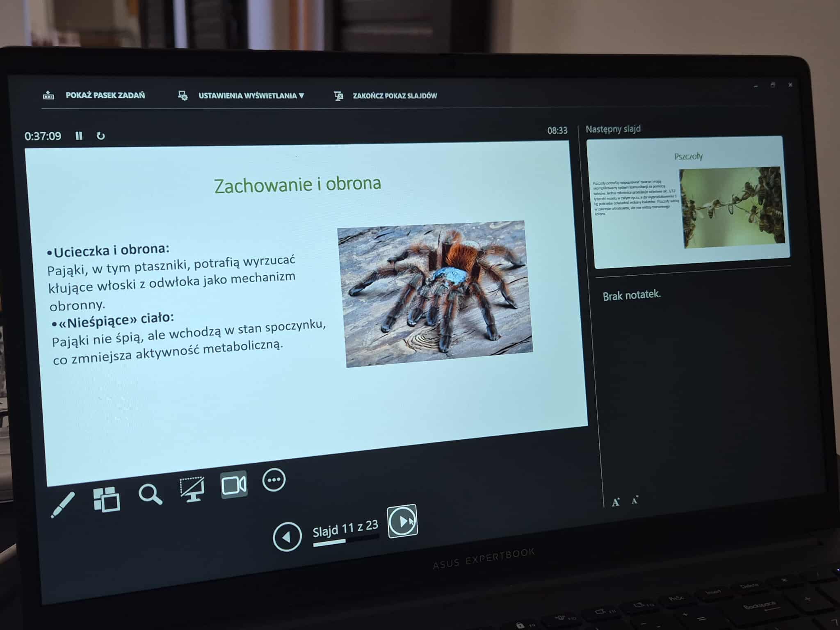Viewport: 840px width, 630px height.
Task: Pause the presentation timer
Action: pos(79,136)
